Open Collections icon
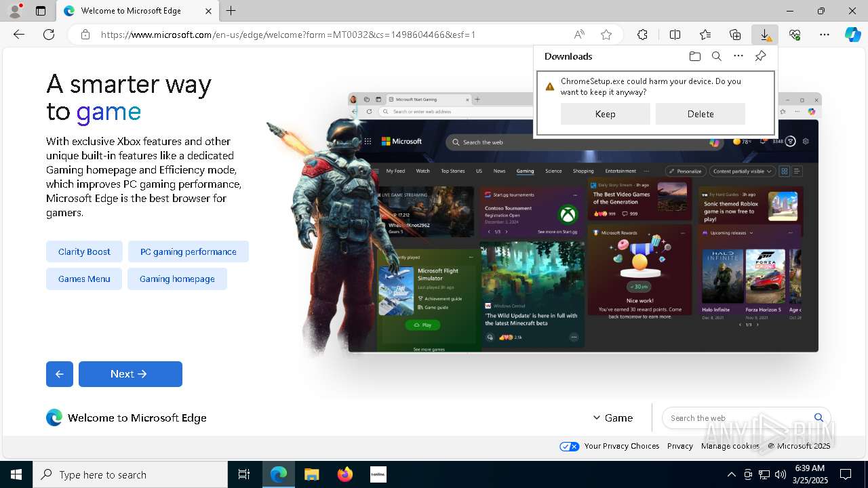The height and width of the screenshot is (488, 868). tap(735, 35)
